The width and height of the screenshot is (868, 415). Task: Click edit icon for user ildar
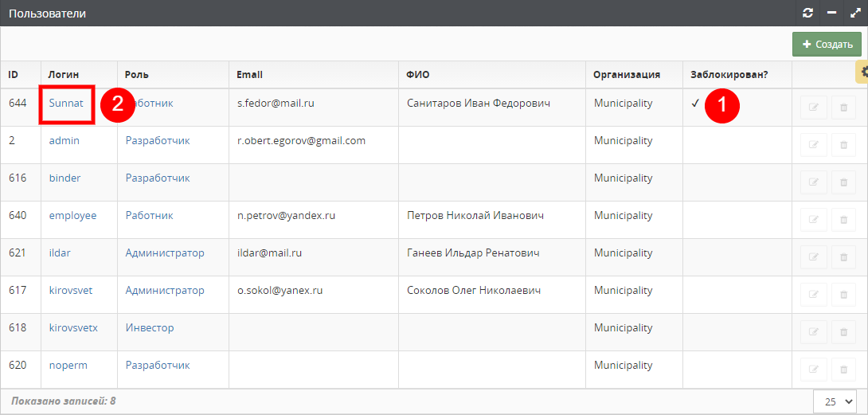(x=814, y=257)
